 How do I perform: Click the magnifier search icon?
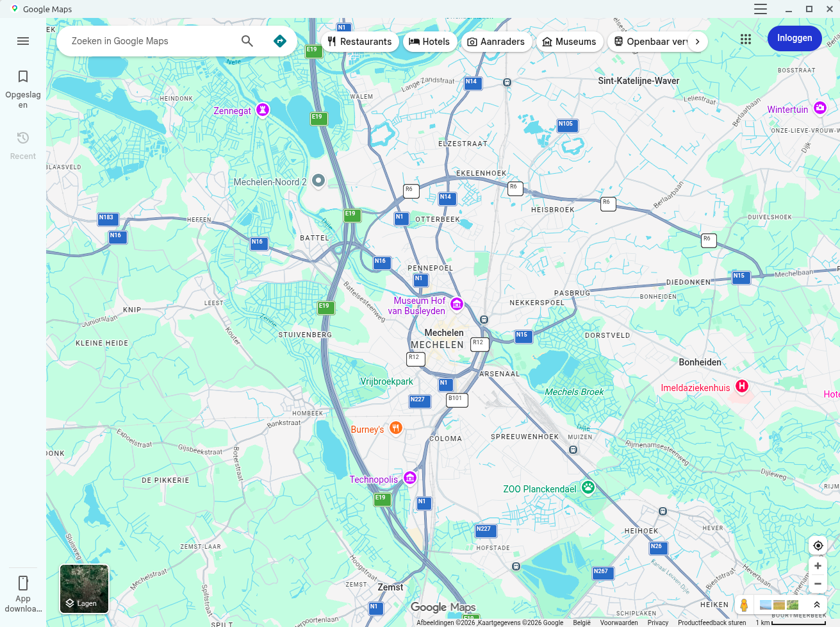tap(247, 41)
